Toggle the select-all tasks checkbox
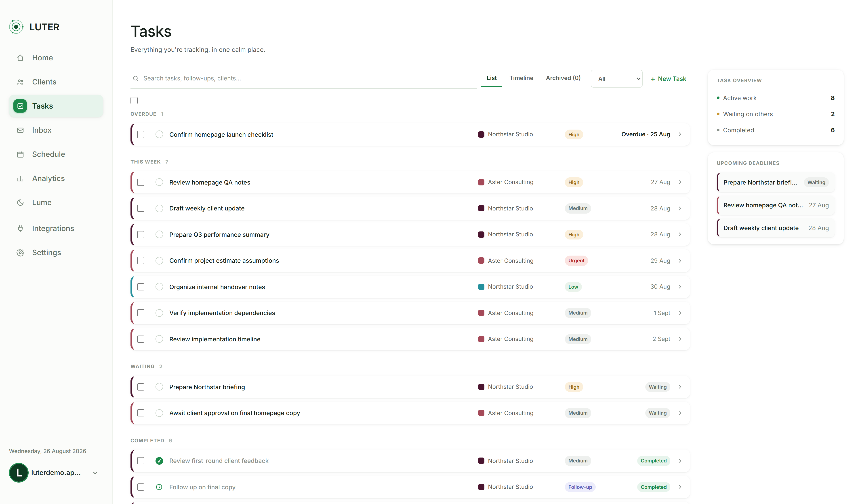This screenshot has height=504, width=858. [x=134, y=101]
